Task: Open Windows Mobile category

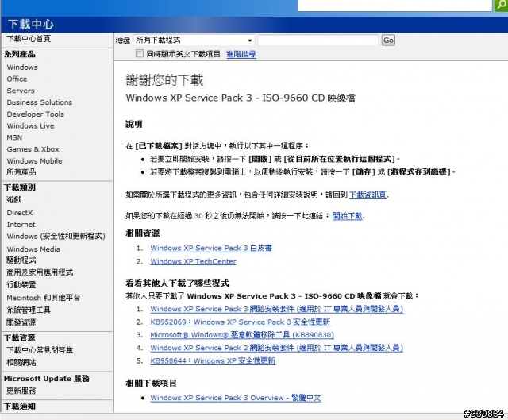Action: (x=35, y=161)
